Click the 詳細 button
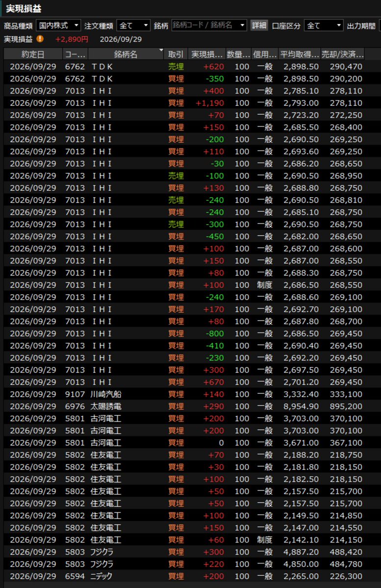 click(259, 25)
